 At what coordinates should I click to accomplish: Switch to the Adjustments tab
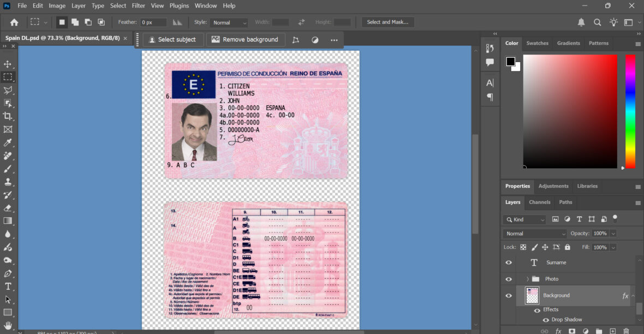click(553, 186)
